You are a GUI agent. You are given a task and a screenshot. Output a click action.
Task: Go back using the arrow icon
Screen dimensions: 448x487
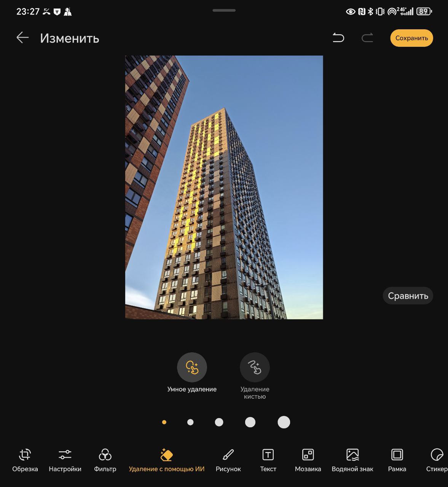pyautogui.click(x=22, y=38)
